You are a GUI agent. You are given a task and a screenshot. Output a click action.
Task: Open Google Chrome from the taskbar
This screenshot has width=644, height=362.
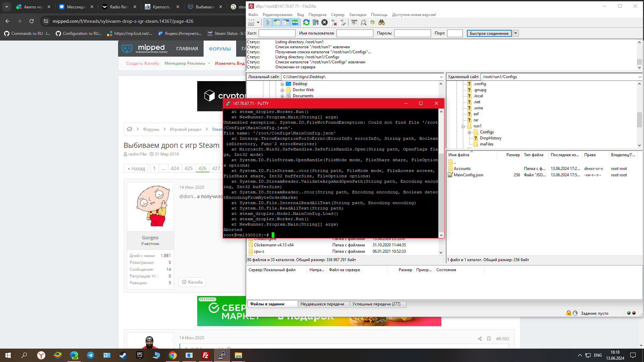[172, 355]
